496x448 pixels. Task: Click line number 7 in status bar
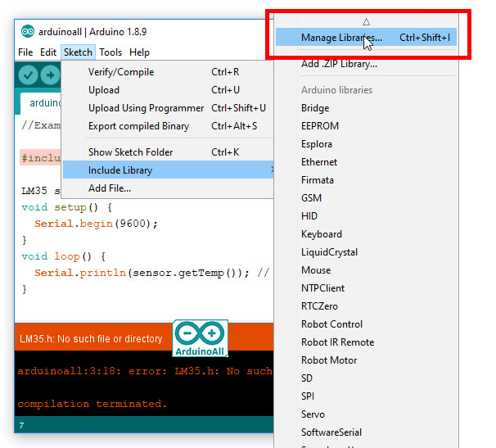21,426
